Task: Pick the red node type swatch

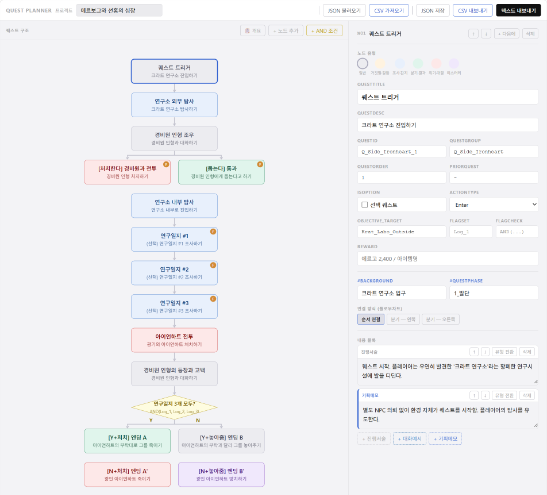Action: pos(436,63)
